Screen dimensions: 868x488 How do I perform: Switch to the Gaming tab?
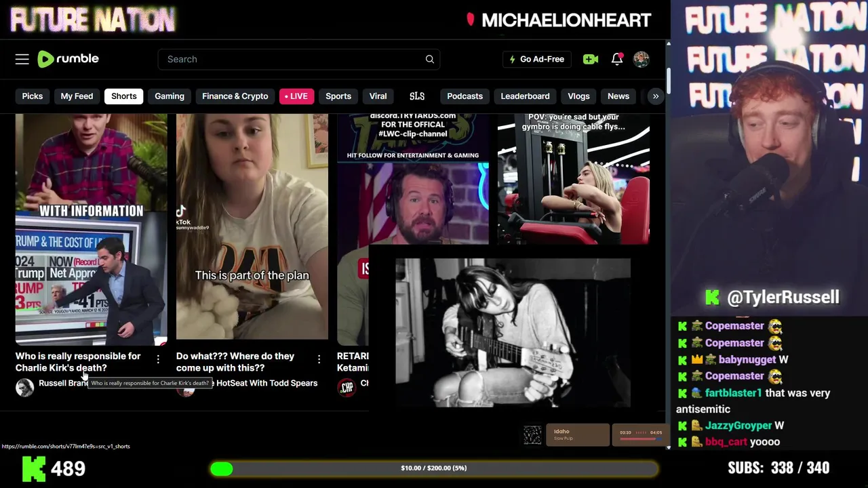click(x=170, y=96)
